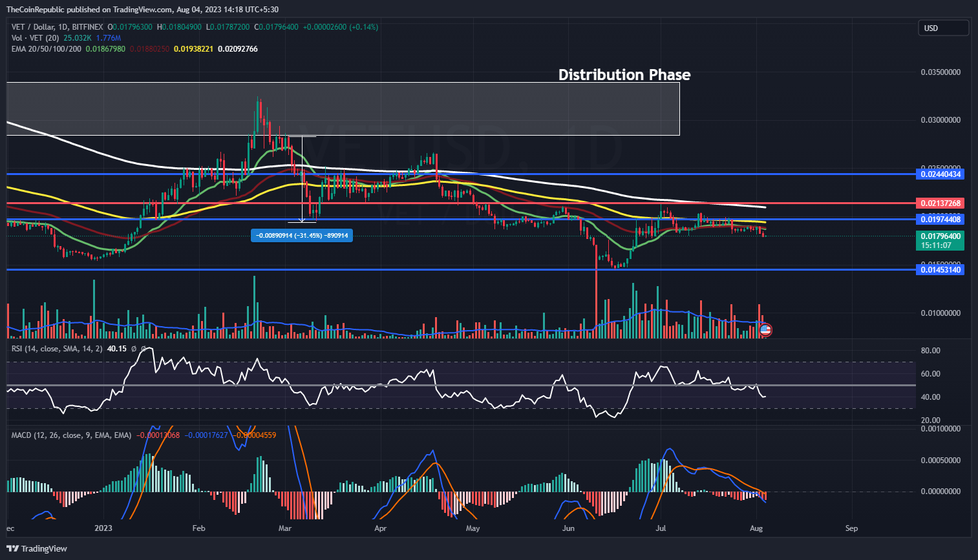Viewport: 978px width, 560px height.
Task: Click the 0.01453140 blue price label
Action: (941, 269)
